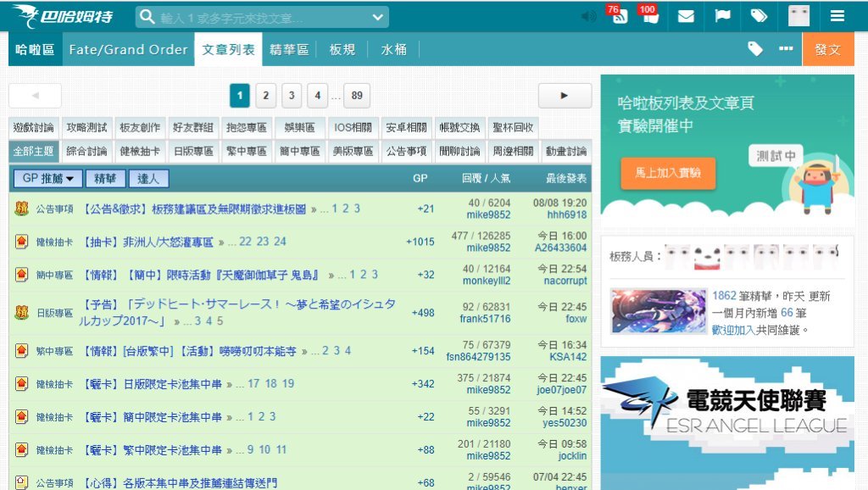Open the mail envelope icon
This screenshot has width=868, height=490.
tap(686, 16)
